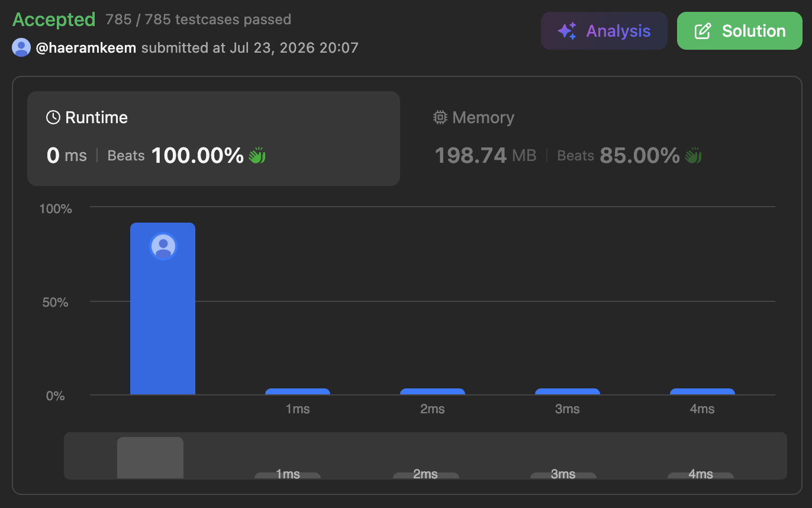Image resolution: width=812 pixels, height=508 pixels.
Task: Select the 3ms bar in the chart
Action: (x=568, y=391)
